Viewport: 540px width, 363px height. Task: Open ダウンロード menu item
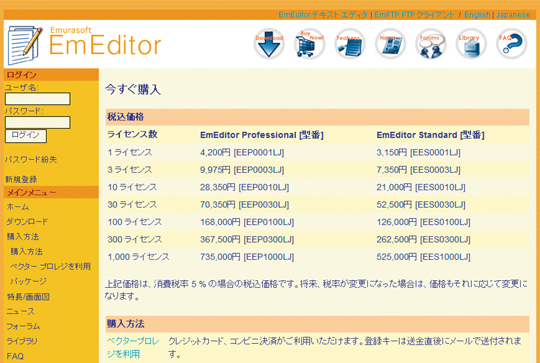pyautogui.click(x=27, y=221)
